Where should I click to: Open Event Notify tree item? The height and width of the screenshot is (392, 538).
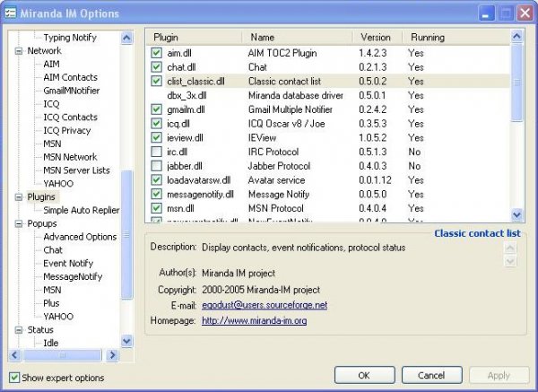pos(68,264)
